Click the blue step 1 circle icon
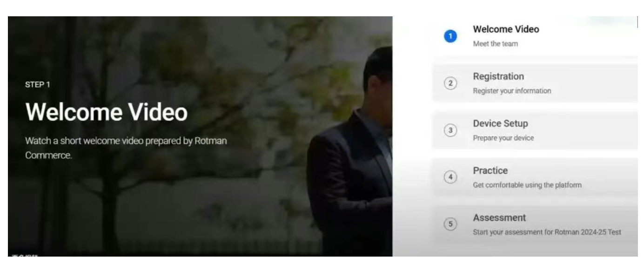Viewport: 644px width, 258px height. (450, 36)
